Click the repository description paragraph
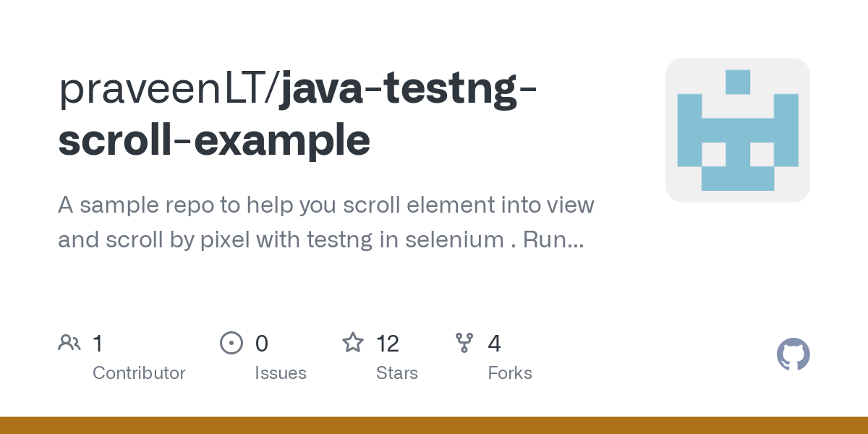 click(326, 222)
